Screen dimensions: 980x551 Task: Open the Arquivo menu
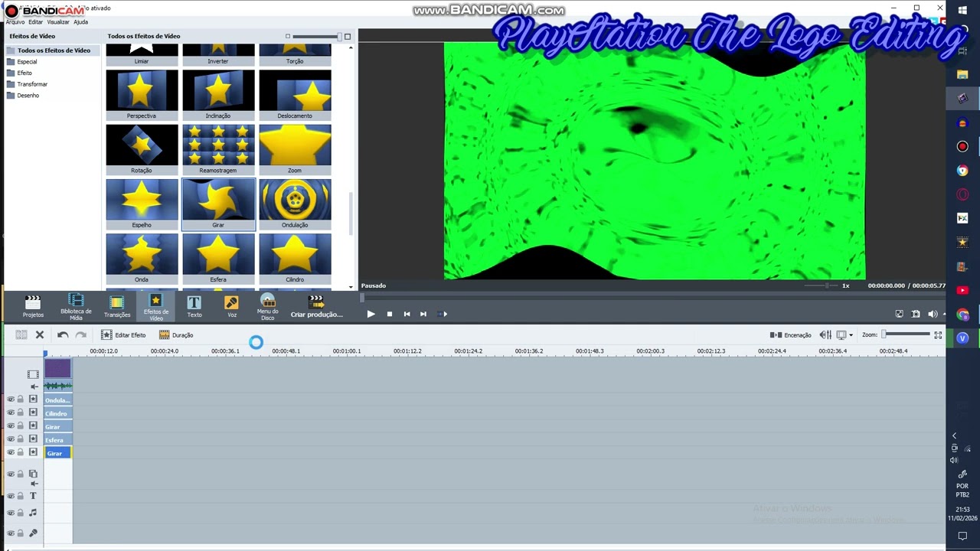click(x=15, y=22)
